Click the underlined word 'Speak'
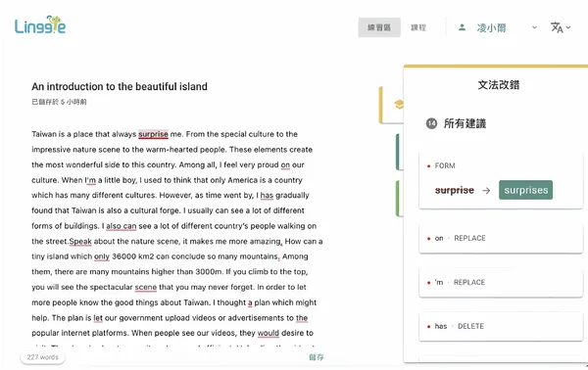 [80, 241]
